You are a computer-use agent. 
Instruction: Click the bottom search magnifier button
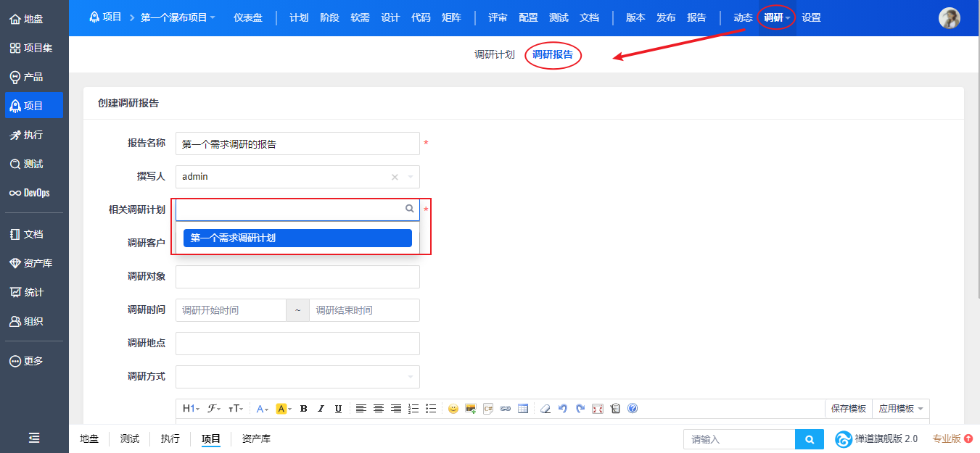click(x=810, y=439)
